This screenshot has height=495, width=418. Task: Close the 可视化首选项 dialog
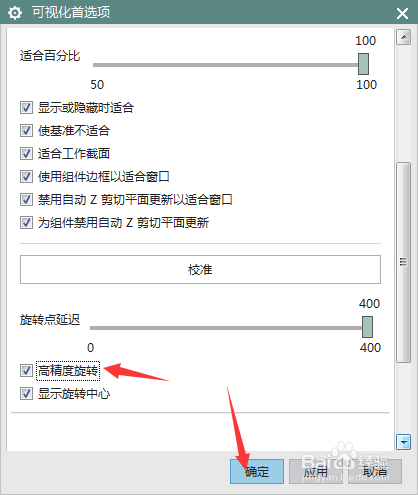[x=402, y=13]
